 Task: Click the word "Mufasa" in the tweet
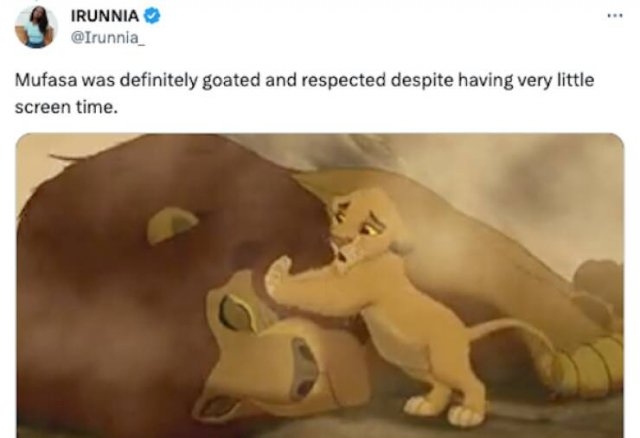[x=46, y=80]
